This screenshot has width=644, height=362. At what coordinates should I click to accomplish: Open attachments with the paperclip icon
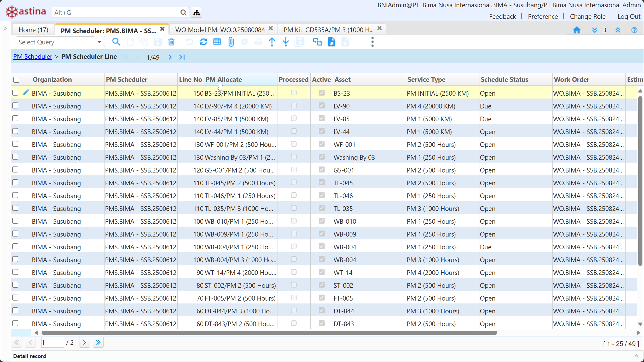(x=231, y=42)
